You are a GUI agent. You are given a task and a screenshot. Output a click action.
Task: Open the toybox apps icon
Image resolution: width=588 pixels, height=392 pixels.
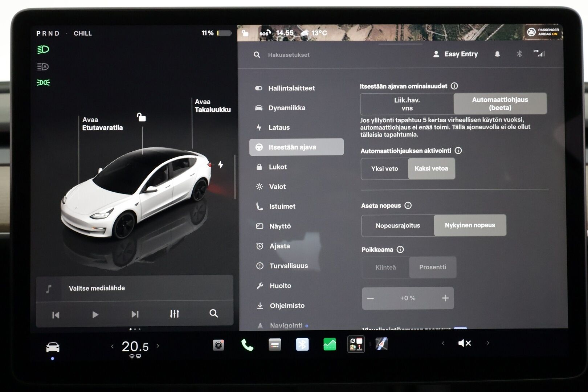click(x=356, y=344)
